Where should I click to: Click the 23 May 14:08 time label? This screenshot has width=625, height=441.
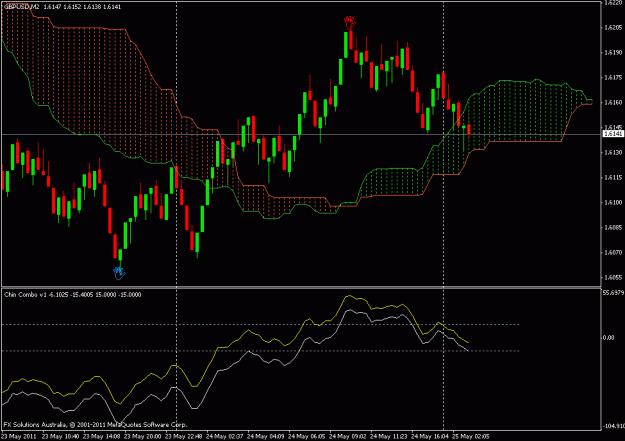101,436
